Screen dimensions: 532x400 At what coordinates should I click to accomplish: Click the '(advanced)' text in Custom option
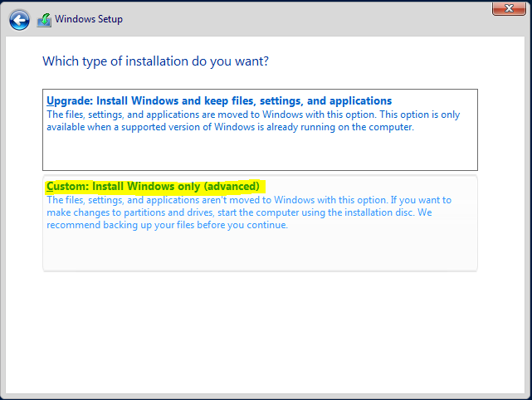232,186
